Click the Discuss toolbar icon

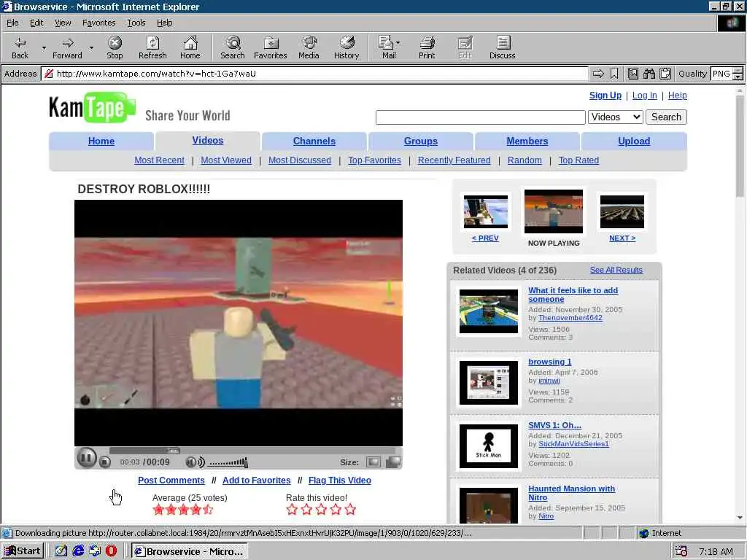pos(502,47)
